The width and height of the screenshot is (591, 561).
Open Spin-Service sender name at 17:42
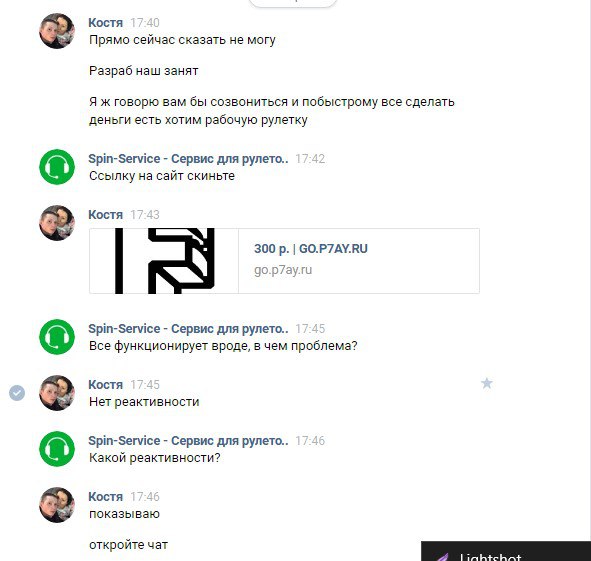pyautogui.click(x=188, y=159)
